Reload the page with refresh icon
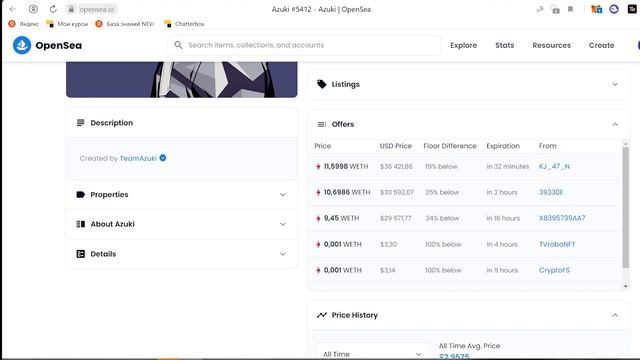640x360 pixels. pyautogui.click(x=53, y=9)
